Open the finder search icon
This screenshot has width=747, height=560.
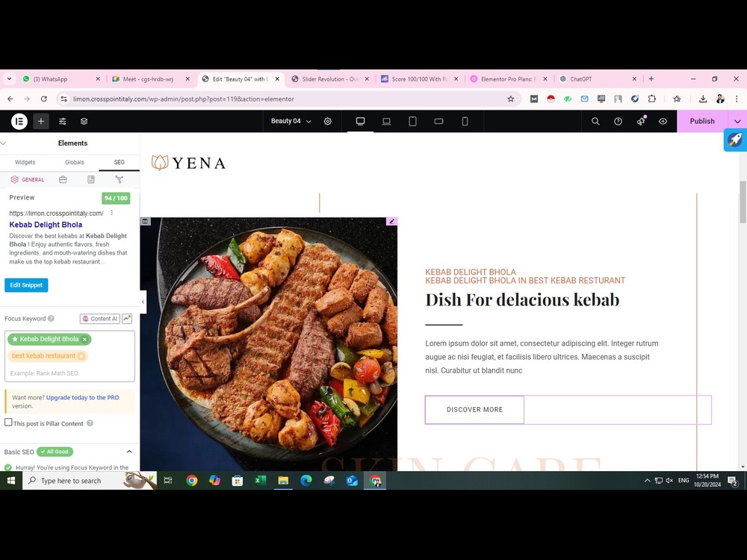[x=595, y=122]
